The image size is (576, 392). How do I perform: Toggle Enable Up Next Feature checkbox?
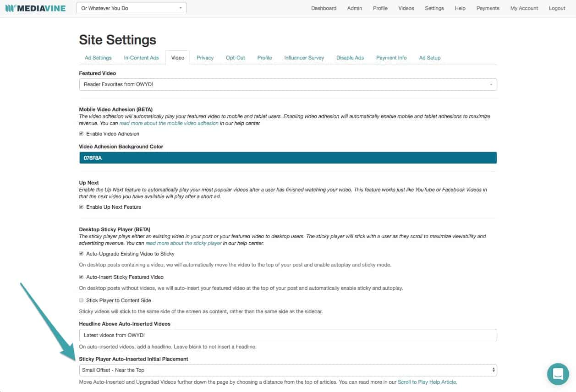pyautogui.click(x=82, y=207)
